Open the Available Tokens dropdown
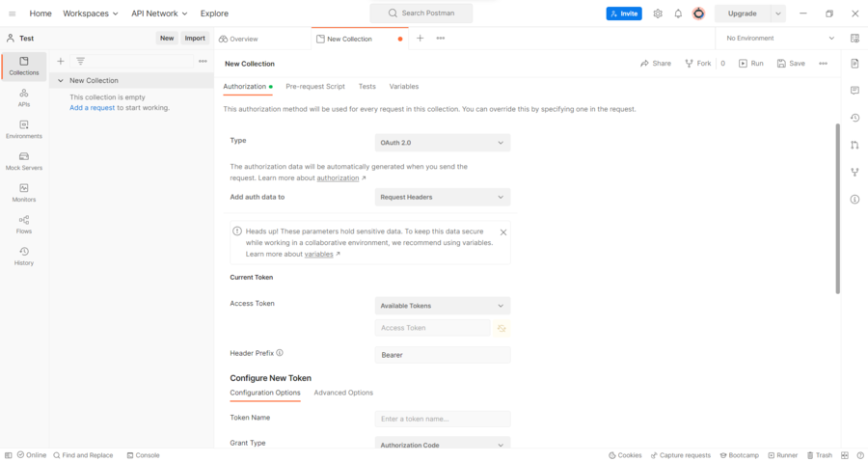 (443, 306)
